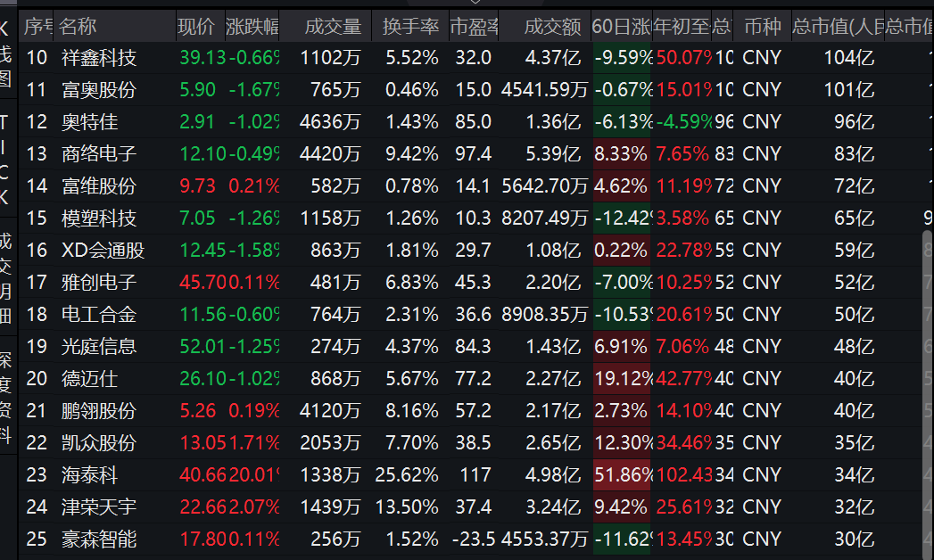Click the 币种 column header
Image resolution: width=934 pixels, height=560 pixels.
(x=762, y=26)
